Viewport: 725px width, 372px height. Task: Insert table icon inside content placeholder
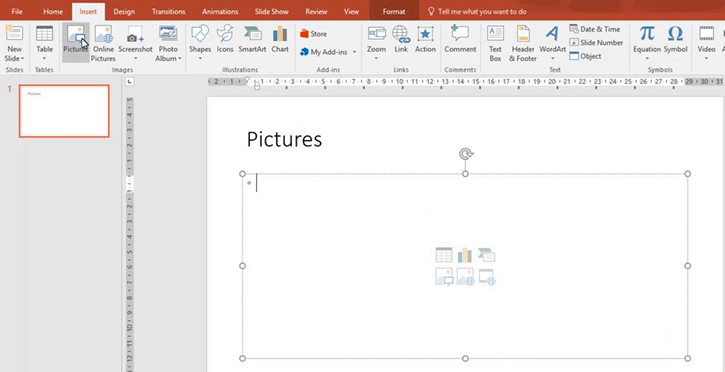(x=444, y=255)
